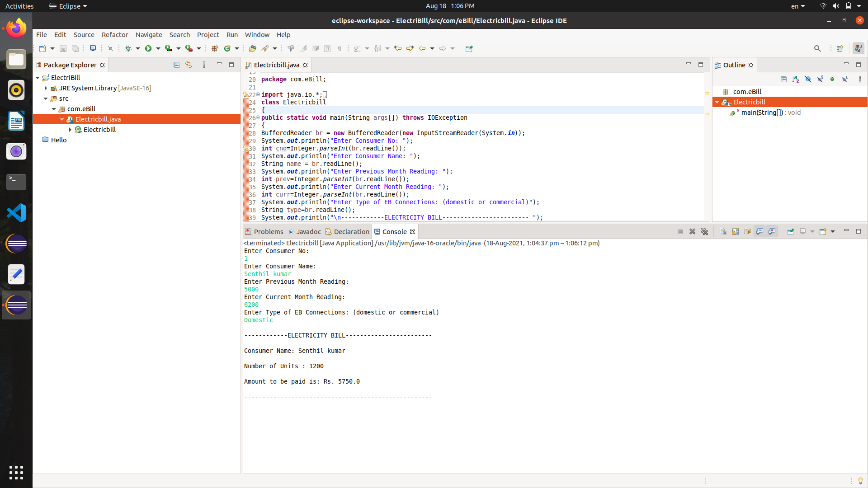Viewport: 868px width, 488px height.
Task: Create a new Java class
Action: pyautogui.click(x=228, y=48)
